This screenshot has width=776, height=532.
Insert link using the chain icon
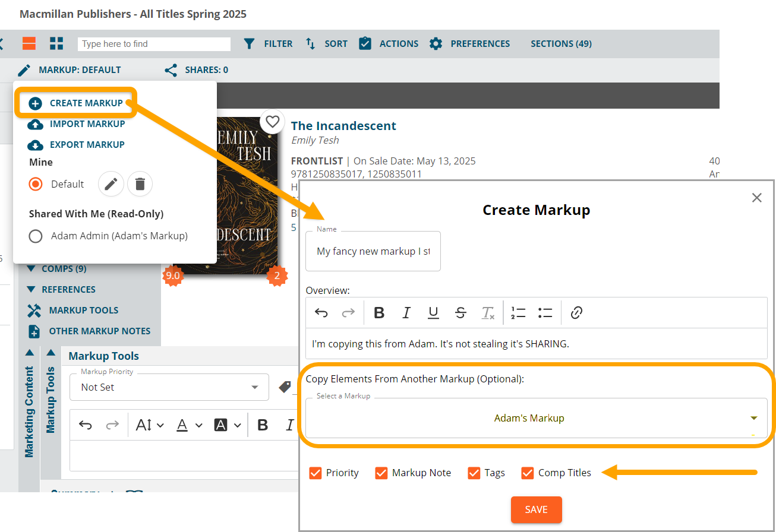(576, 313)
